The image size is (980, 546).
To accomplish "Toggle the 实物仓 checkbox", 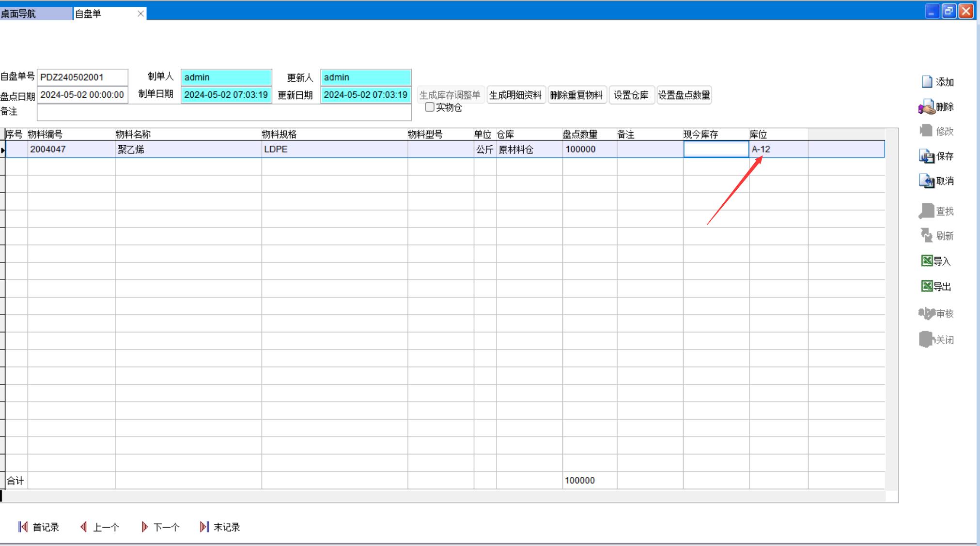I will [x=429, y=107].
